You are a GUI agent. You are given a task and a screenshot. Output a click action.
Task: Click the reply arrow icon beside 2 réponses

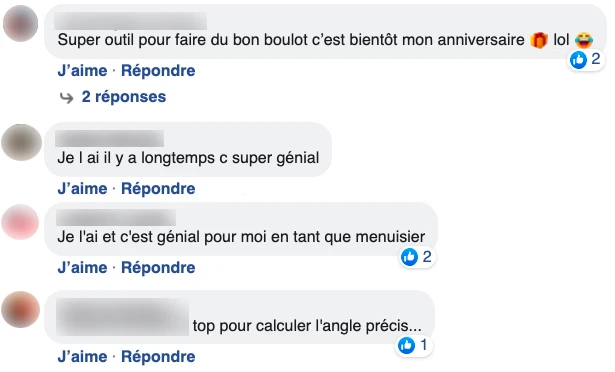pyautogui.click(x=67, y=97)
